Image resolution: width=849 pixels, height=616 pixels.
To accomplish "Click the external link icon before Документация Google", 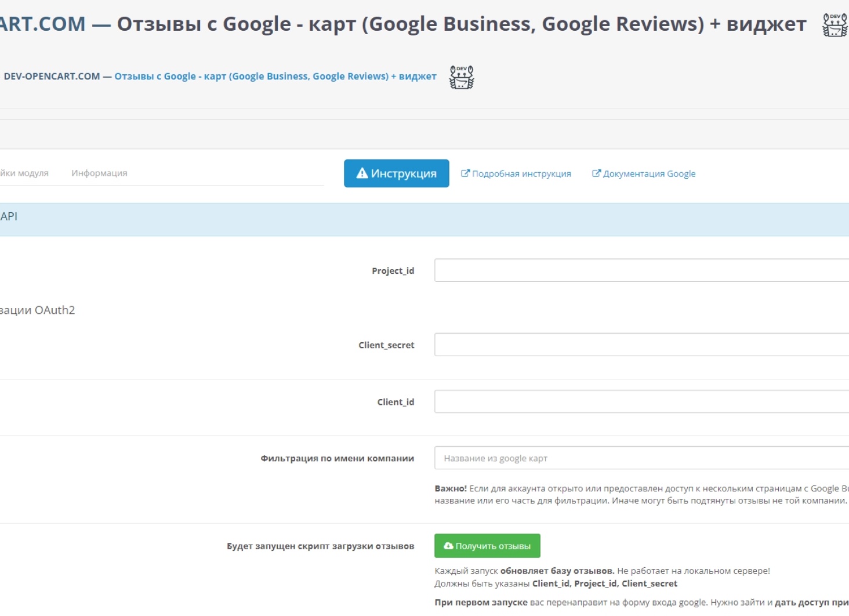I will click(x=596, y=173).
